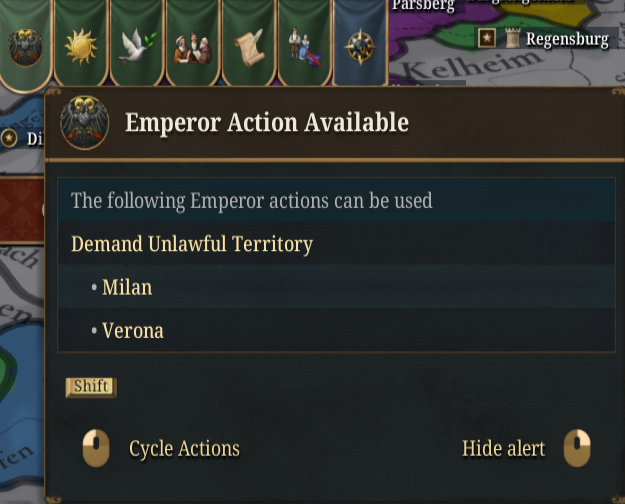Click the Emperor Action Available title

coord(266,123)
